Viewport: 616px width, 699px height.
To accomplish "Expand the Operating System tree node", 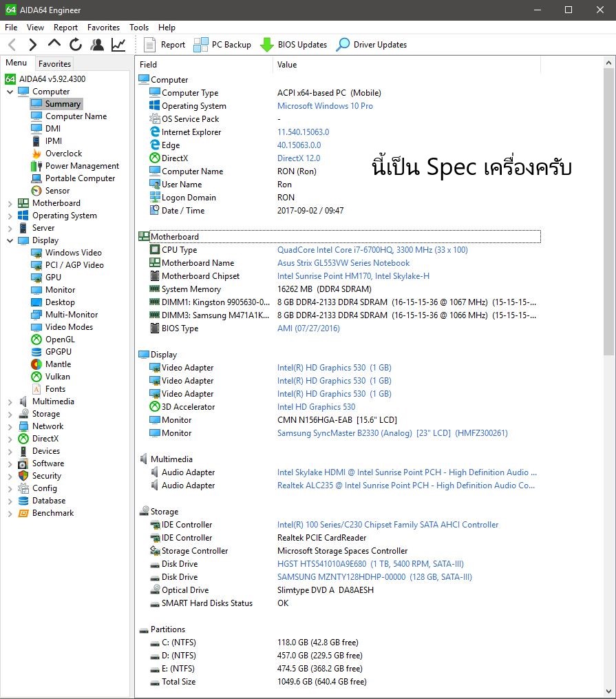I will pos(10,216).
